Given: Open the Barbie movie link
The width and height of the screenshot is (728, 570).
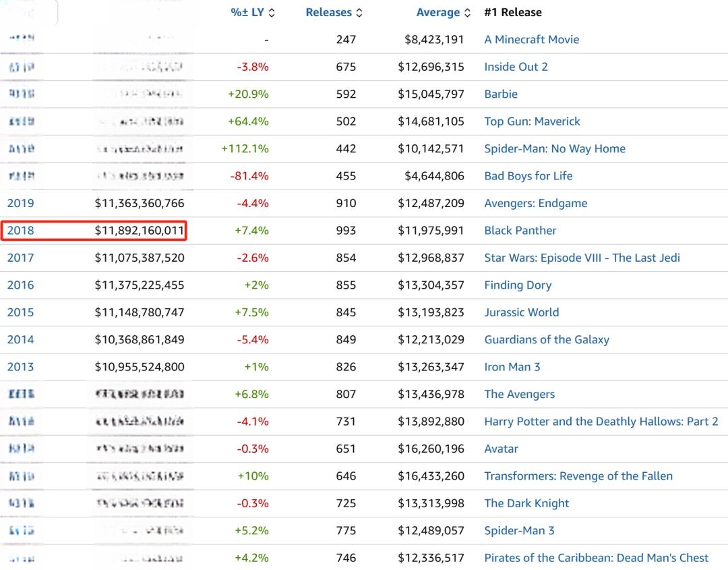Looking at the screenshot, I should pos(500,94).
